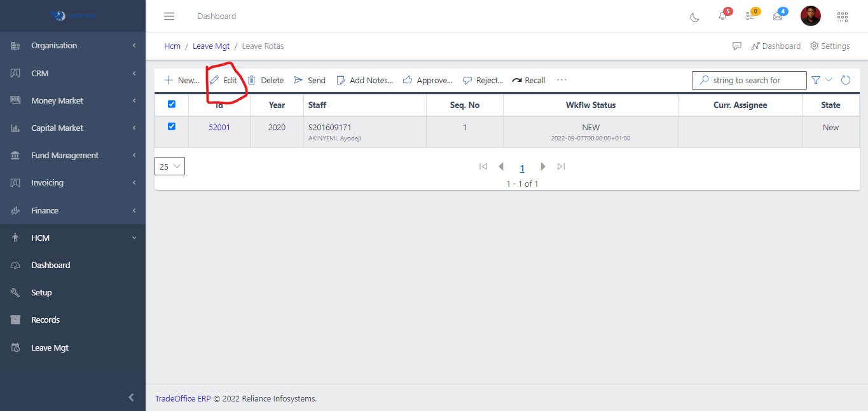Toggle the select-all header checkbox
This screenshot has height=411, width=868.
(171, 104)
